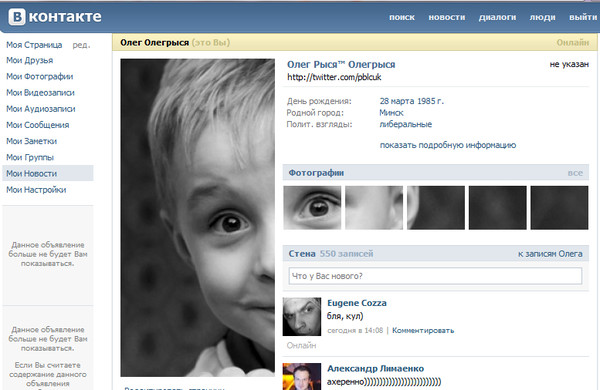Click the Онлайн status in title bar

click(x=572, y=42)
